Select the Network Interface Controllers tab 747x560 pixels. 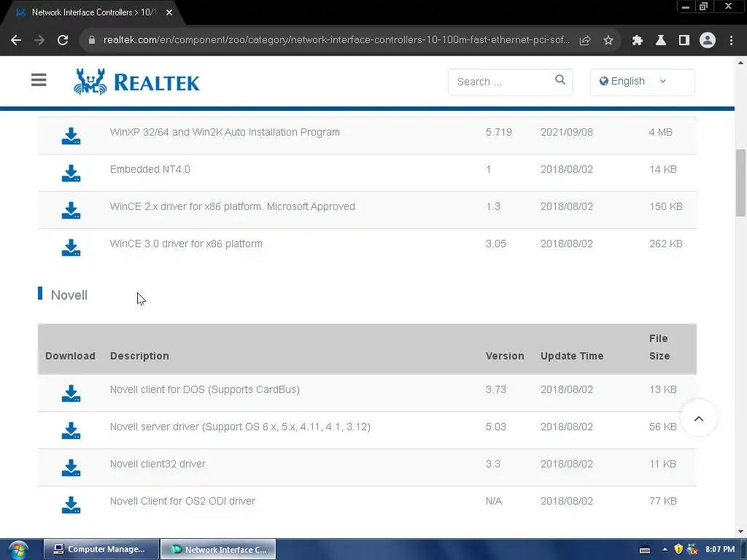(93, 12)
